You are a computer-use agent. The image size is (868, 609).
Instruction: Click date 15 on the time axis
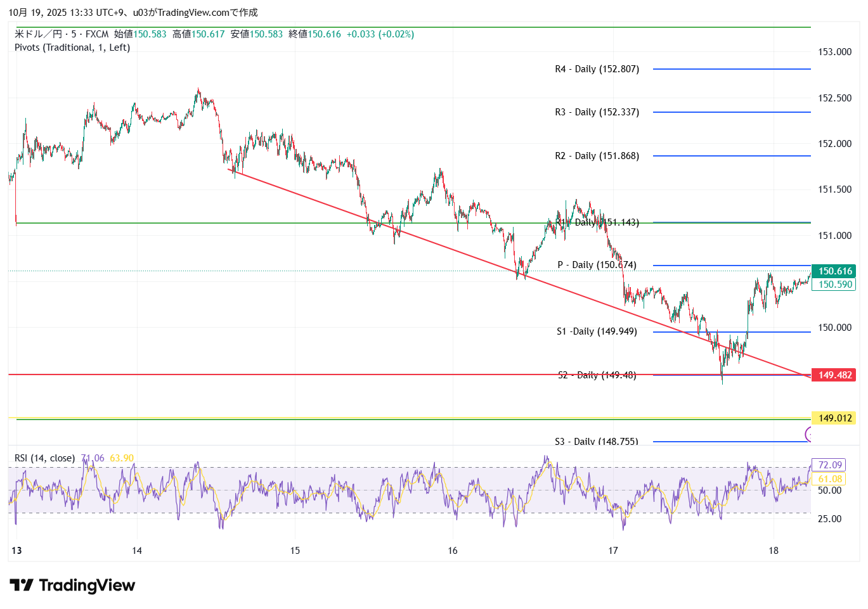click(295, 551)
